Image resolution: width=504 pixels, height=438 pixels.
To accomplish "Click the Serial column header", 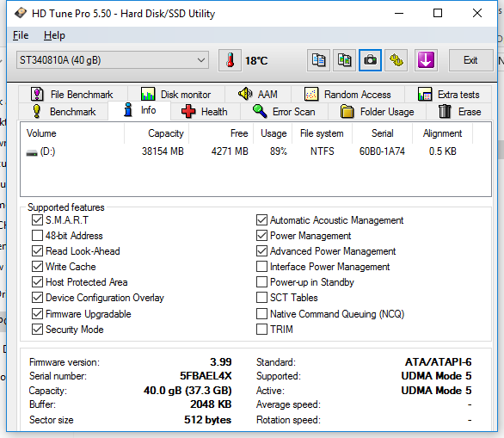I will click(383, 133).
